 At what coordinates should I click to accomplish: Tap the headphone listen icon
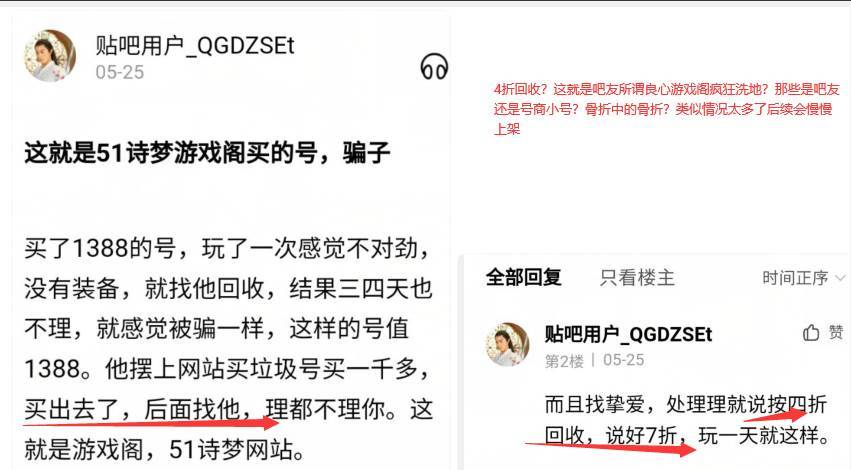click(x=434, y=67)
